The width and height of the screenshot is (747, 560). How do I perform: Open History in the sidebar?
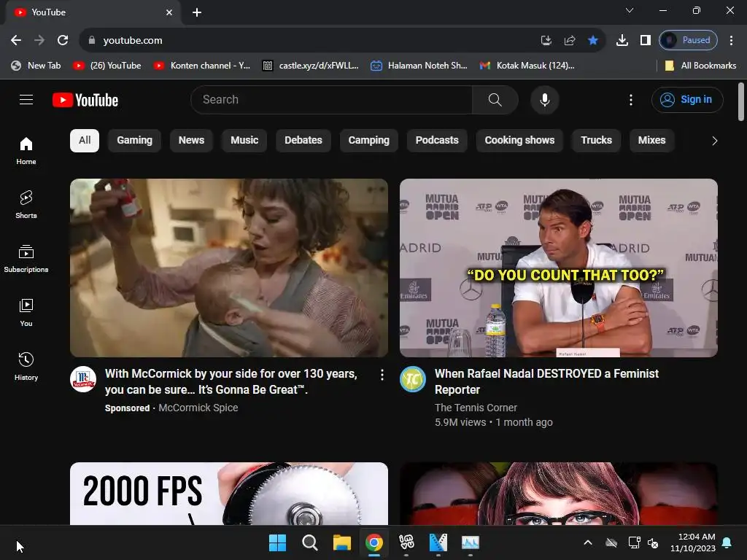[x=26, y=366]
